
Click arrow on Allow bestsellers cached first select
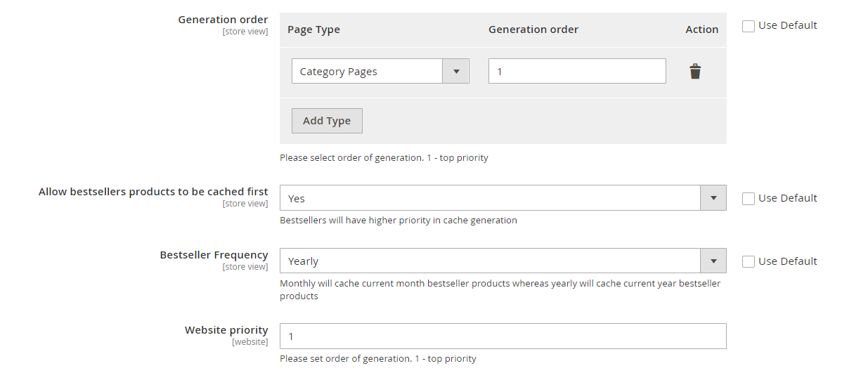713,198
